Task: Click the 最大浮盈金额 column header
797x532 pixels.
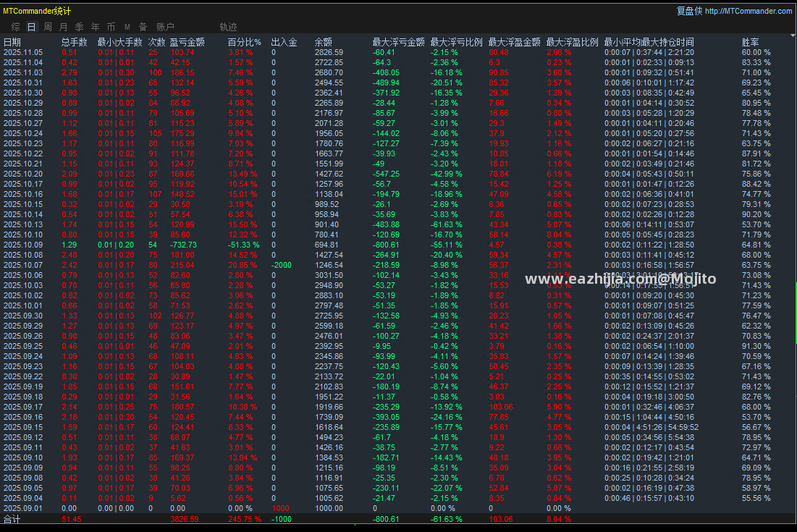Action: 515,42
